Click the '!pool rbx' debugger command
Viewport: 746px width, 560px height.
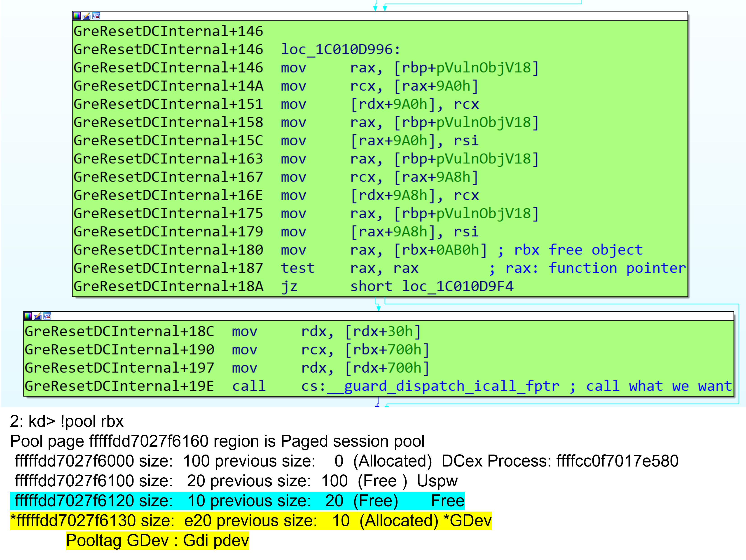click(92, 421)
